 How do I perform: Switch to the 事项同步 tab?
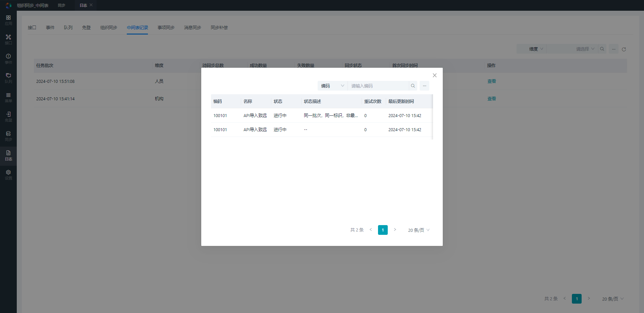pos(166,28)
